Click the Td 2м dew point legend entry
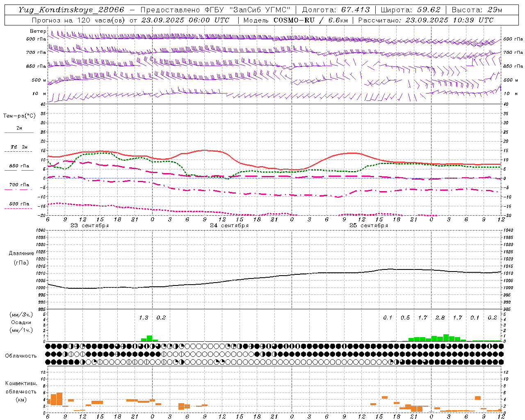525x420 pixels. pyautogui.click(x=19, y=147)
